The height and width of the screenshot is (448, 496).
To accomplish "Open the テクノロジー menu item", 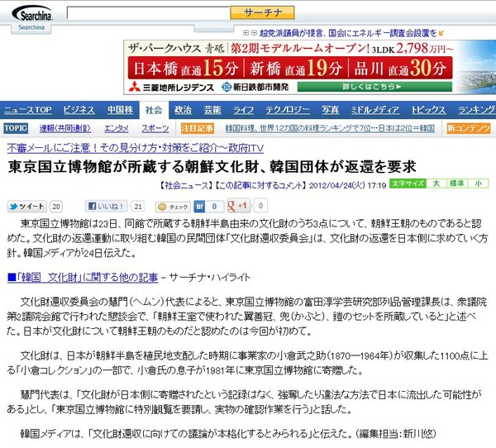I will [x=288, y=109].
